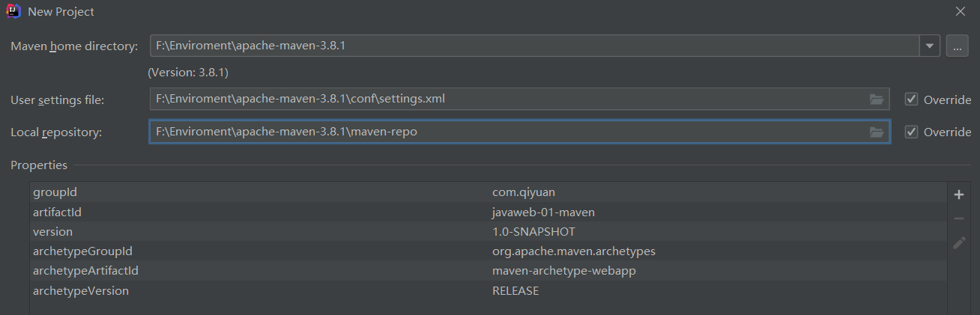Select the version property row
This screenshot has width=980, height=315.
click(x=489, y=232)
